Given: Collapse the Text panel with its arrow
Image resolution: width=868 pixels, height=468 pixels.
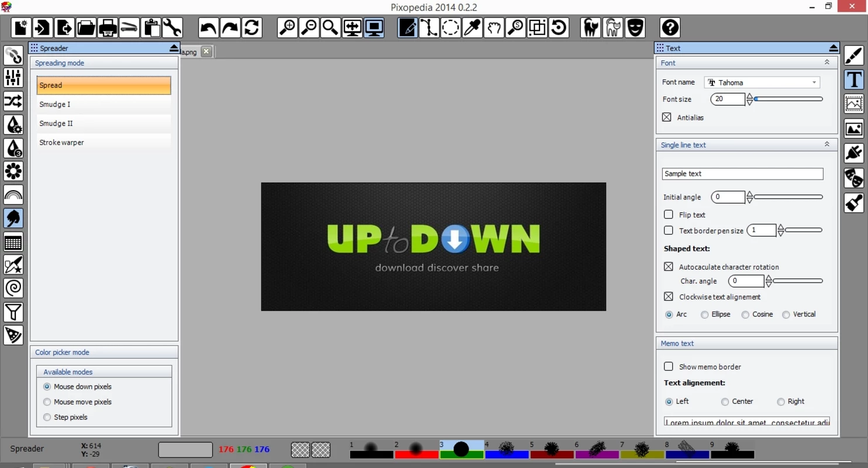Looking at the screenshot, I should pyautogui.click(x=834, y=48).
